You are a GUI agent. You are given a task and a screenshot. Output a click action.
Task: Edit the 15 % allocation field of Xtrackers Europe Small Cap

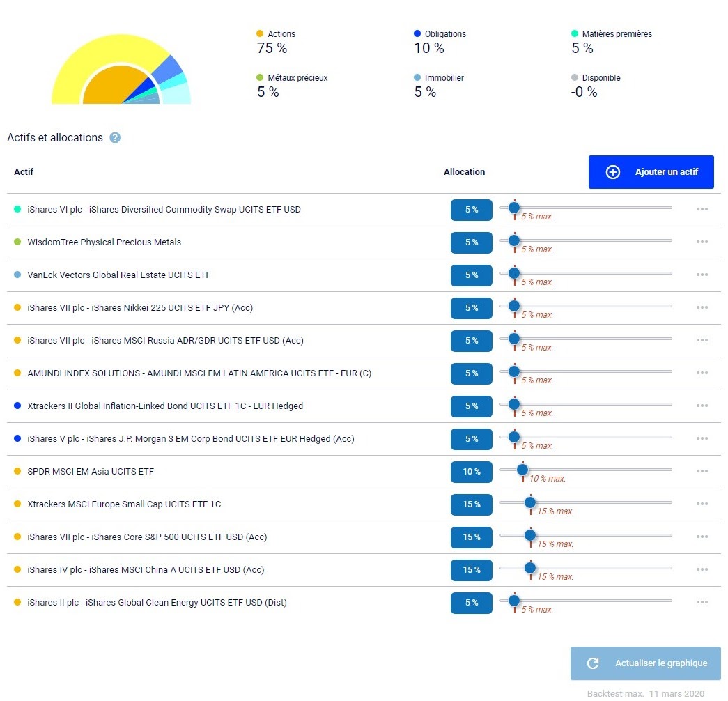471,504
